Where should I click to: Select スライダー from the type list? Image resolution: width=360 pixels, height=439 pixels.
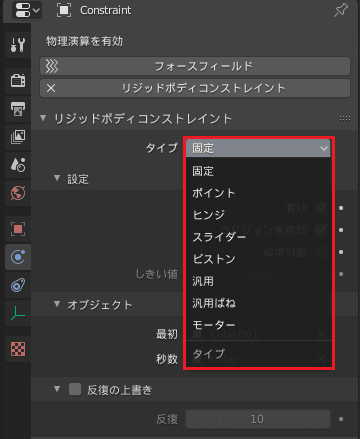[x=258, y=237]
